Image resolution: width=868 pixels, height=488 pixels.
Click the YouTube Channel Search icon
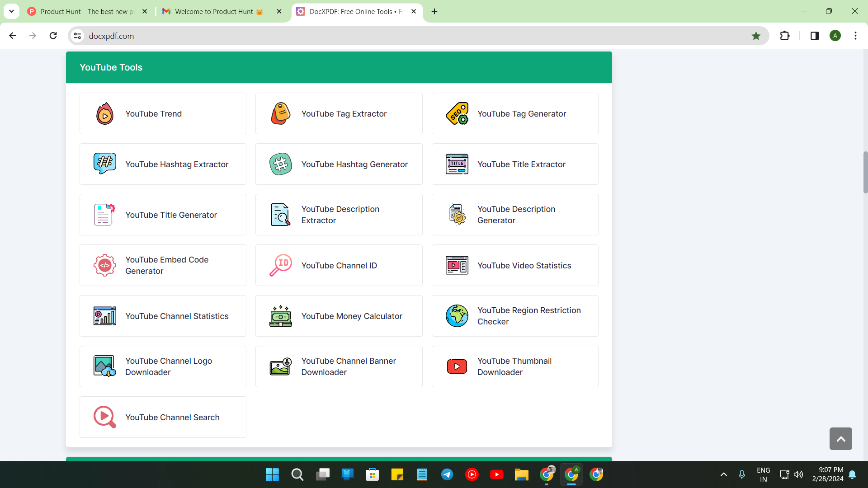105,417
